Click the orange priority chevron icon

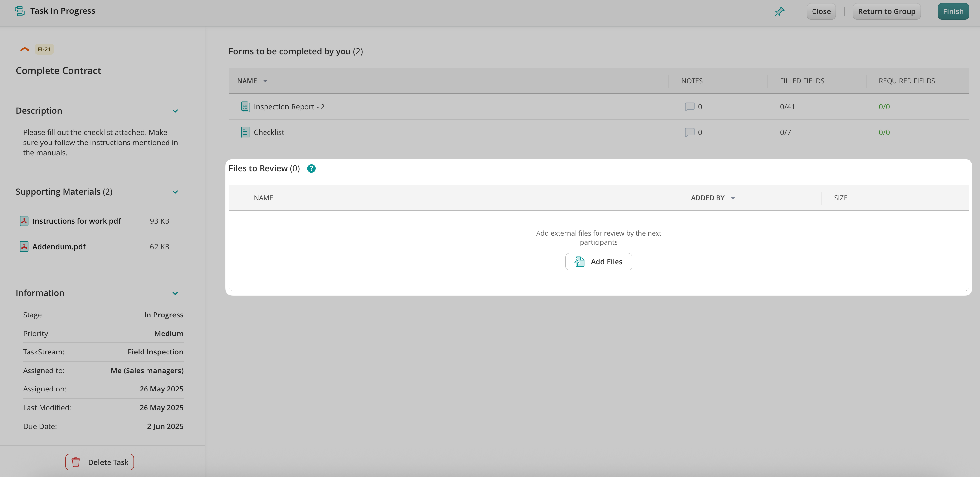tap(24, 49)
